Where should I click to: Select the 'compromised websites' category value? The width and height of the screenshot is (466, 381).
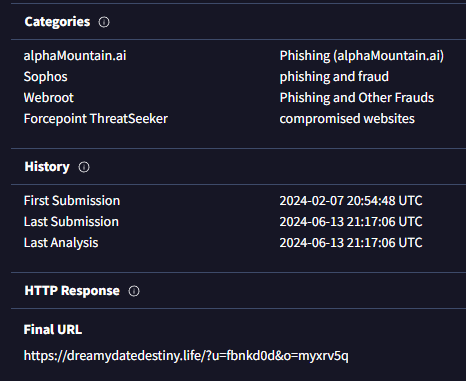coord(347,119)
